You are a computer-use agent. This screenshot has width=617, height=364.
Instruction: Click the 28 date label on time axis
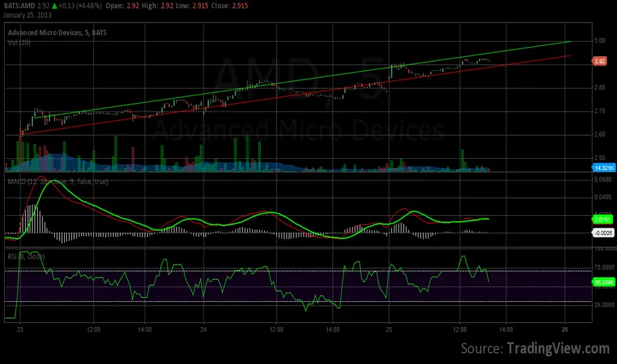(x=565, y=330)
